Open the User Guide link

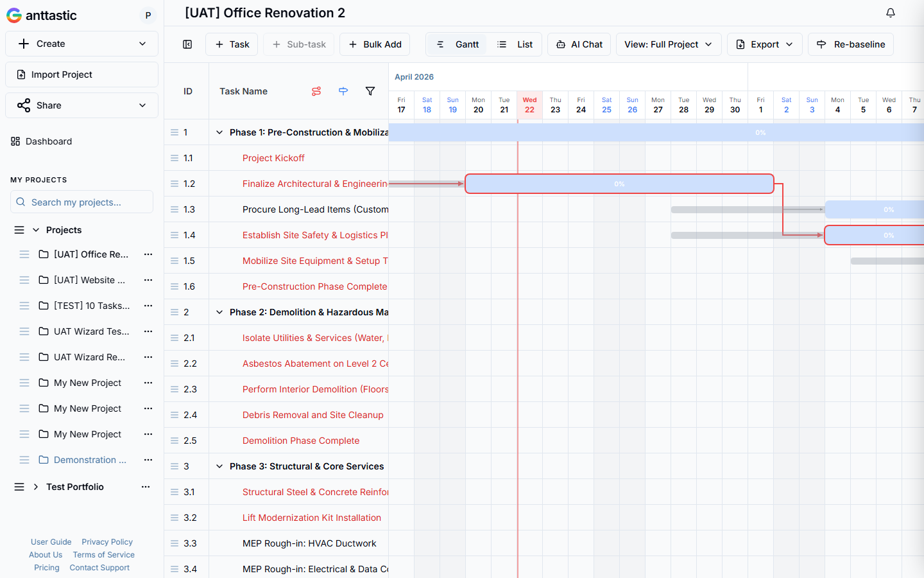(51, 542)
